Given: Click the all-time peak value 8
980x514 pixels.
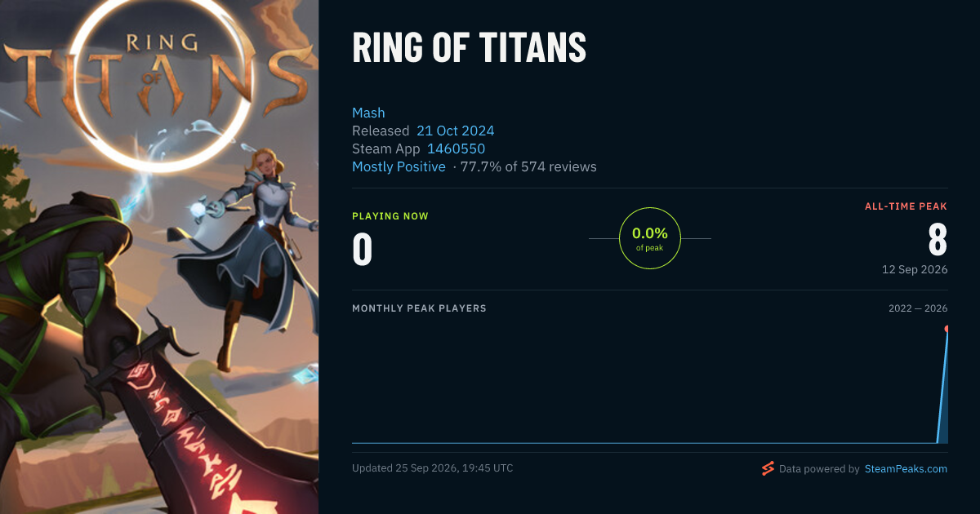Looking at the screenshot, I should click(x=938, y=241).
